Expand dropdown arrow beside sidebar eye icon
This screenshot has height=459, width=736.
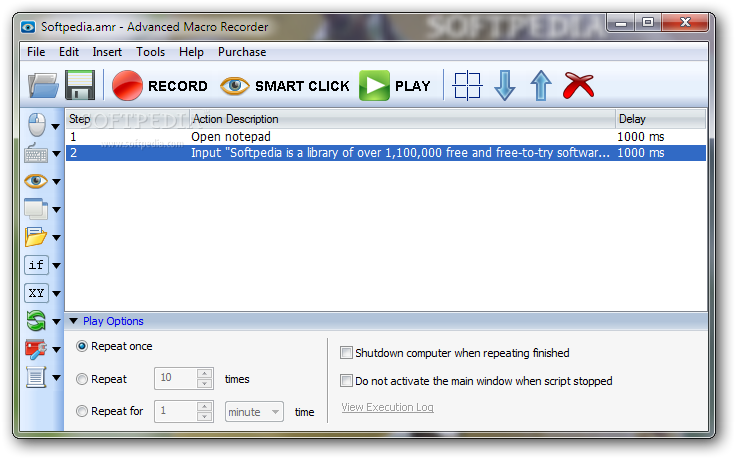56,182
